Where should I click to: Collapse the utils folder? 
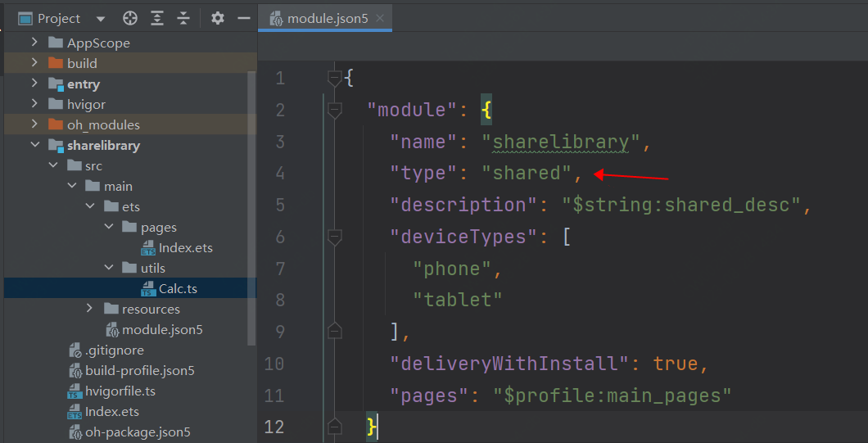(x=109, y=268)
